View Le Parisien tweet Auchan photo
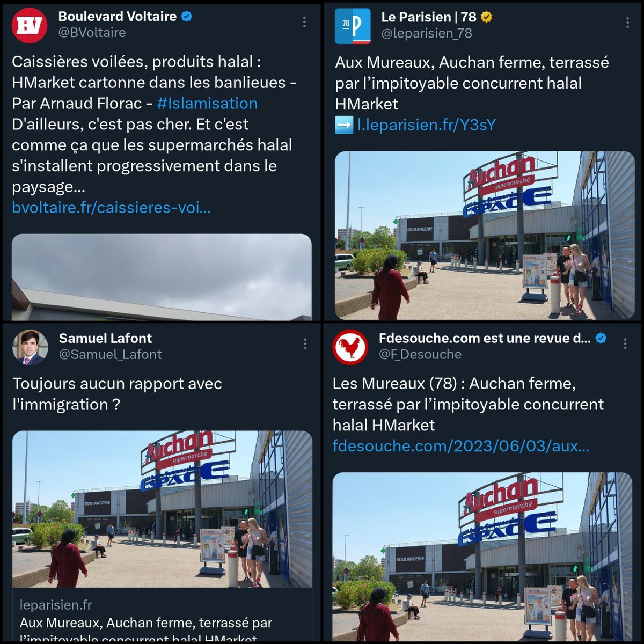This screenshot has width=644, height=644. point(485,236)
